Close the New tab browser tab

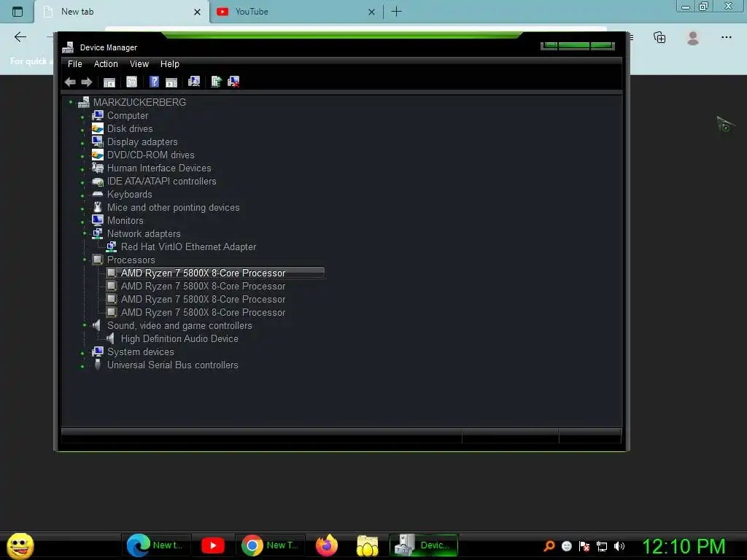[x=197, y=12]
